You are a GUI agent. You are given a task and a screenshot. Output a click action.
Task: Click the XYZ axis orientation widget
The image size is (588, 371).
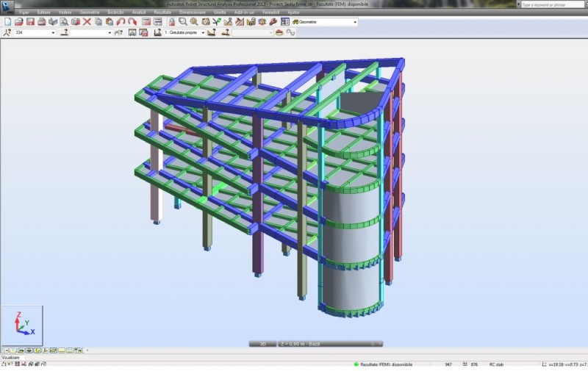coord(22,325)
